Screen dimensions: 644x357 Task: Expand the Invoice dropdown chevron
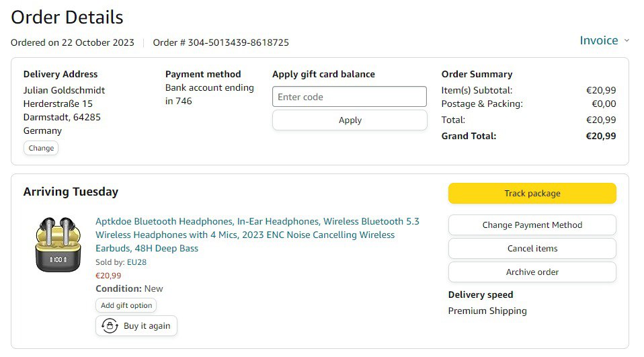[627, 40]
